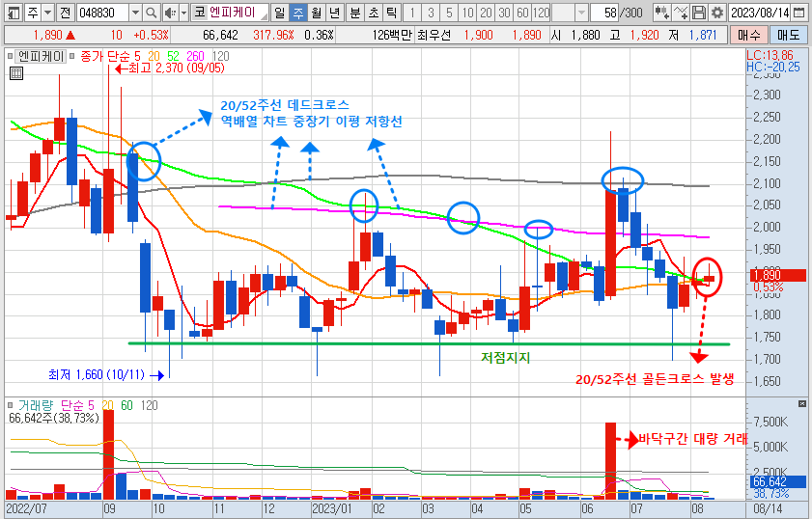Click the 매수 buy button
This screenshot has width=812, height=519.
pos(749,35)
